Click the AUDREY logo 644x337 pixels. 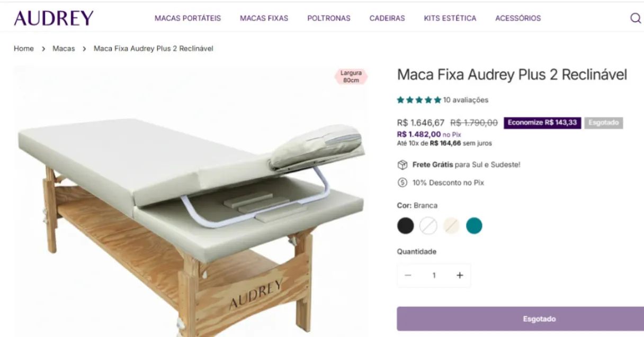[53, 17]
